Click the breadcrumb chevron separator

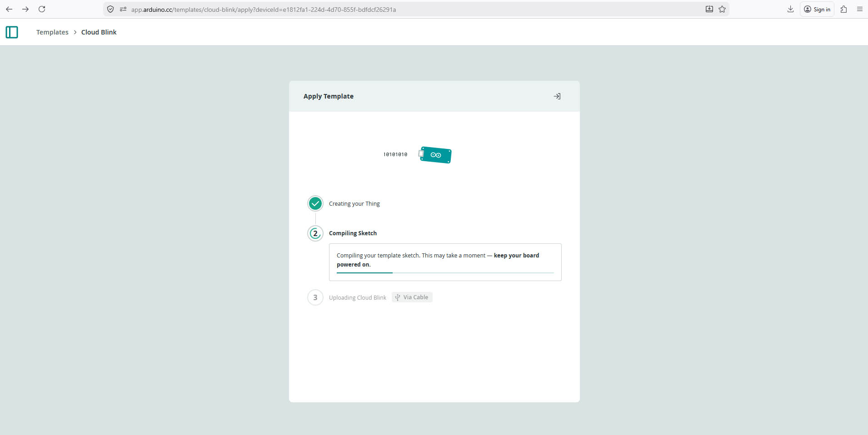[75, 32]
